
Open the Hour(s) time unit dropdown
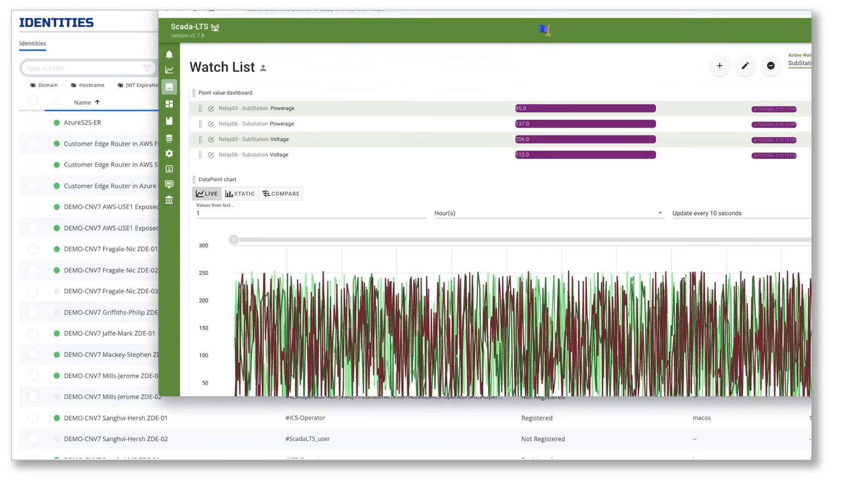(x=548, y=213)
